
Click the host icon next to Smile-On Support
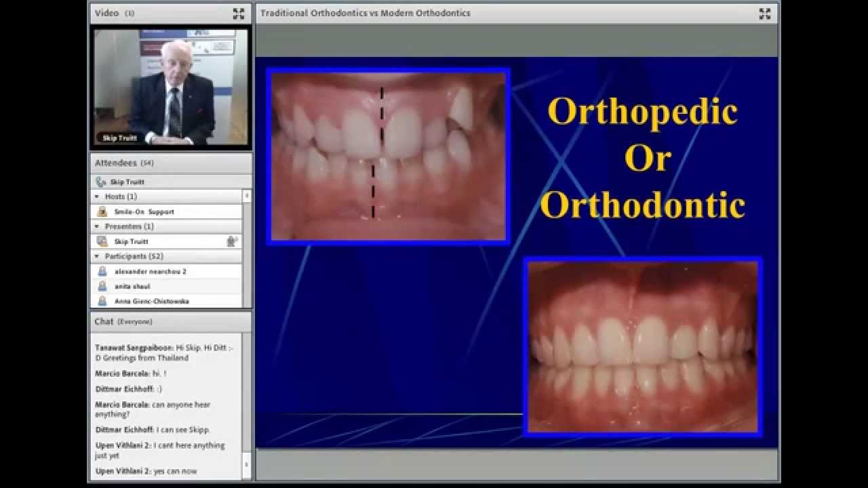[x=102, y=211]
